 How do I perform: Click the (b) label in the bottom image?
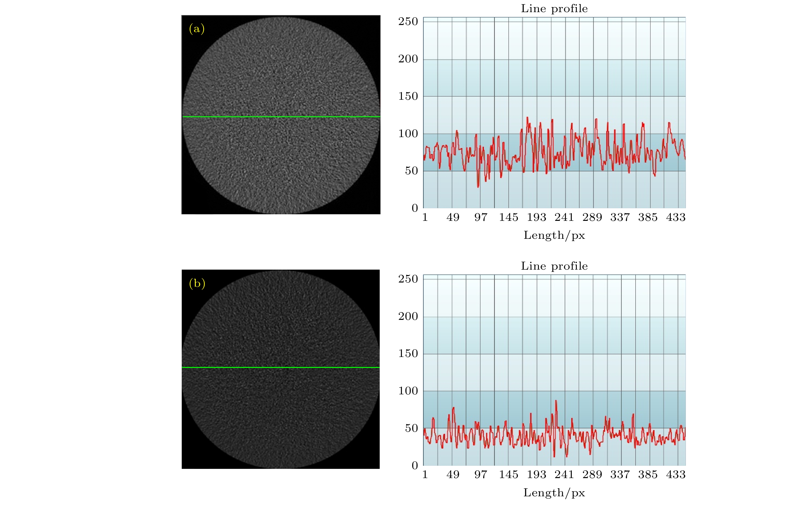[x=197, y=283]
